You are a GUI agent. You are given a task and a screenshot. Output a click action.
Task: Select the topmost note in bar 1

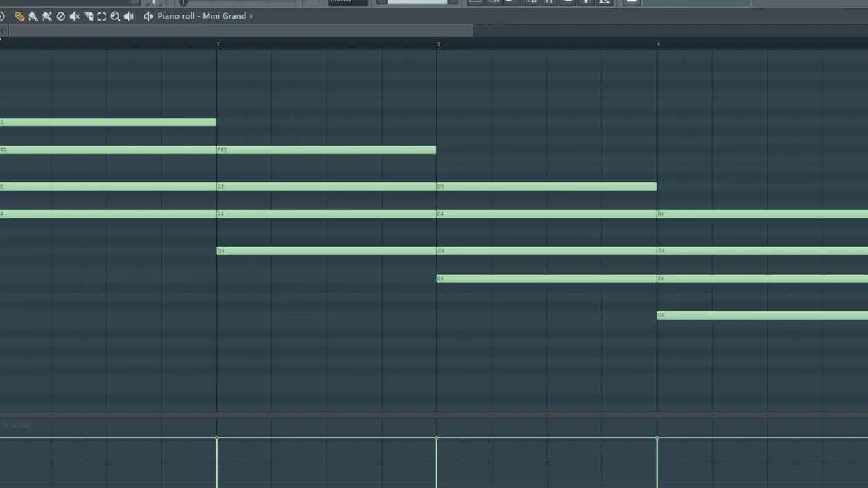[x=108, y=122]
